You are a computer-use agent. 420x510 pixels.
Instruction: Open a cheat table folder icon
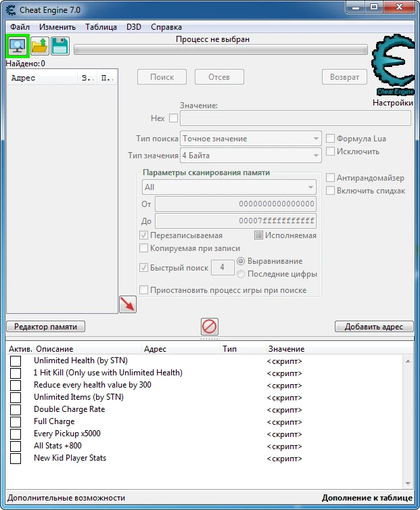(40, 46)
